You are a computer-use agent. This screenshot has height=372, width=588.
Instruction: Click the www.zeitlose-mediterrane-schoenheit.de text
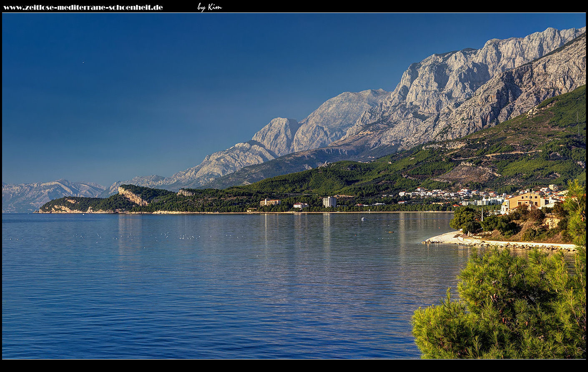pos(83,7)
